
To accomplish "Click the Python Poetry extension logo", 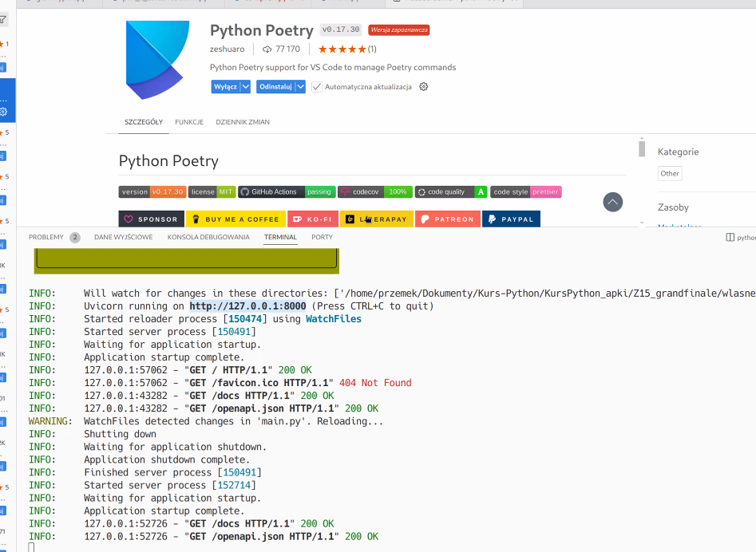I will [x=157, y=60].
